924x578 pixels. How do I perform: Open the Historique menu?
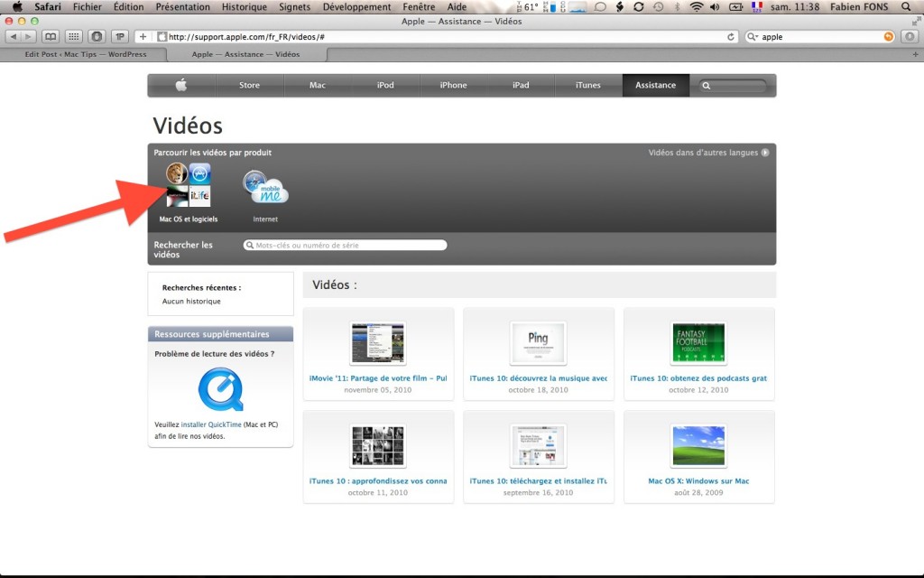[x=244, y=7]
